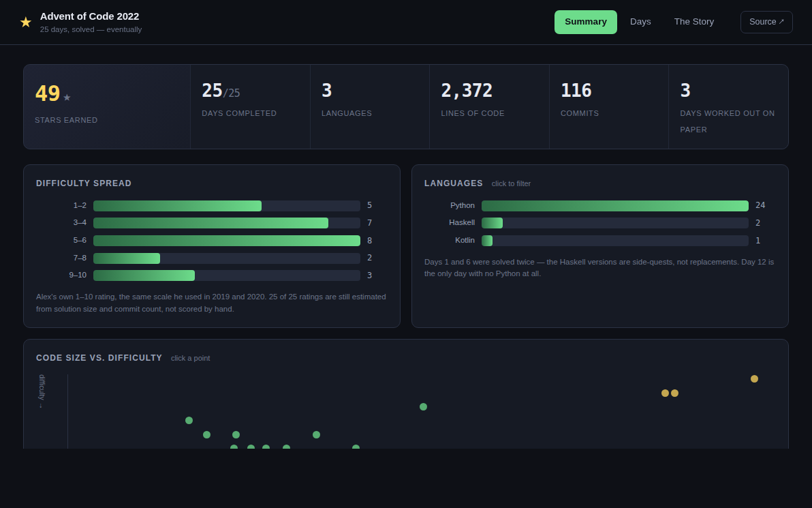Open the Source external link
This screenshot has height=508, width=812.
pyautogui.click(x=766, y=22)
